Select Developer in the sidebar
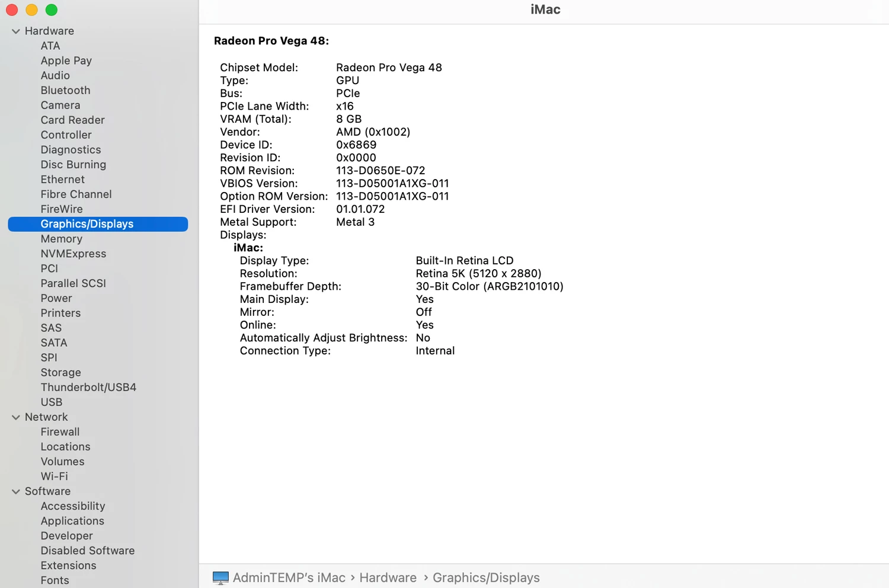Image resolution: width=889 pixels, height=588 pixels. (x=67, y=536)
